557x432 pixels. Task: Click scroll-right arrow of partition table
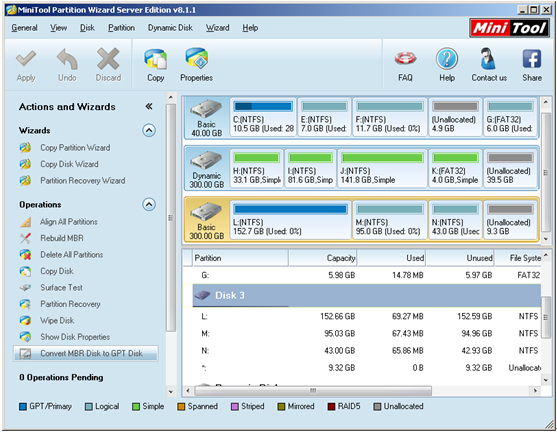(x=535, y=391)
